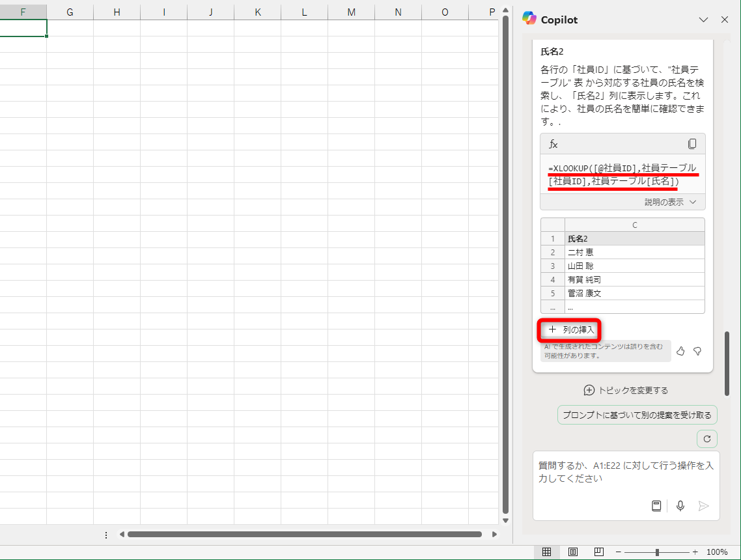Give thumbs up feedback on the suggestion
Viewport: 741px width, 560px height.
[680, 351]
